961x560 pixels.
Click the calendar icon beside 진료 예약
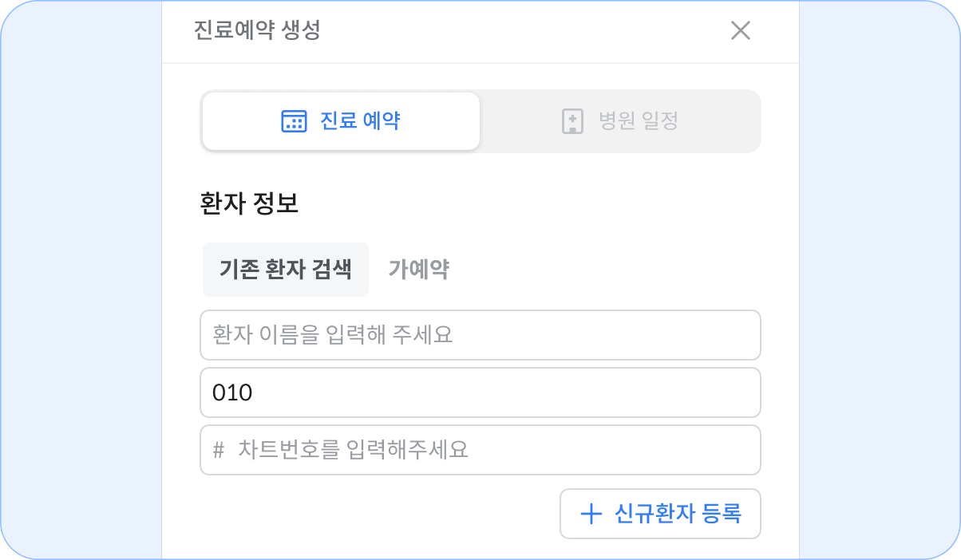pyautogui.click(x=294, y=121)
